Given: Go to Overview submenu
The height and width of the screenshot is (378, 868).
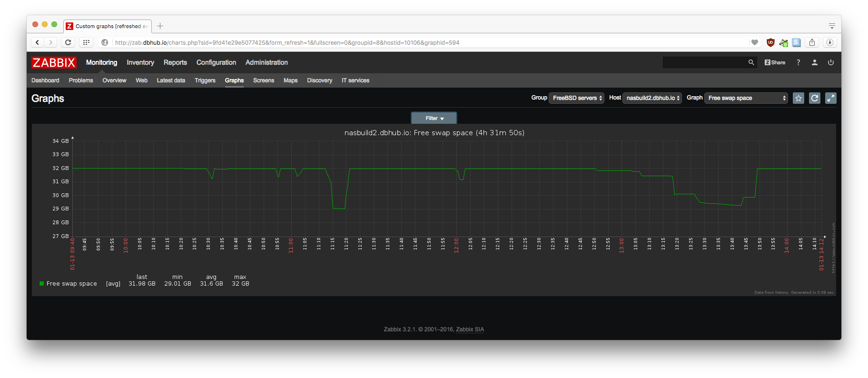Looking at the screenshot, I should 114,80.
